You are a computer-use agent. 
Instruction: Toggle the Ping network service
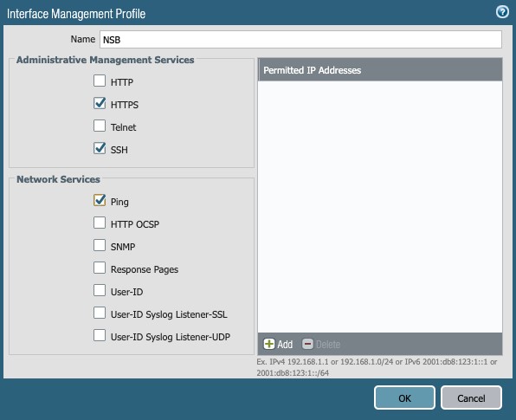(x=100, y=200)
